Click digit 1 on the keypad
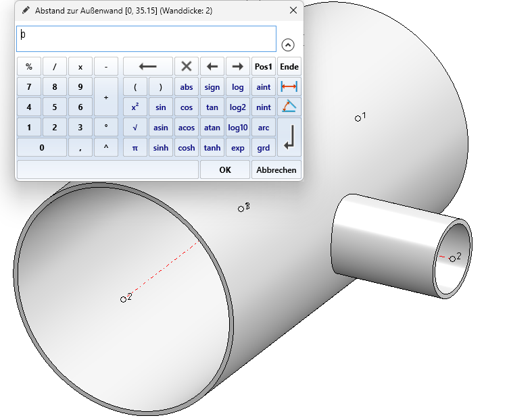 (29, 127)
